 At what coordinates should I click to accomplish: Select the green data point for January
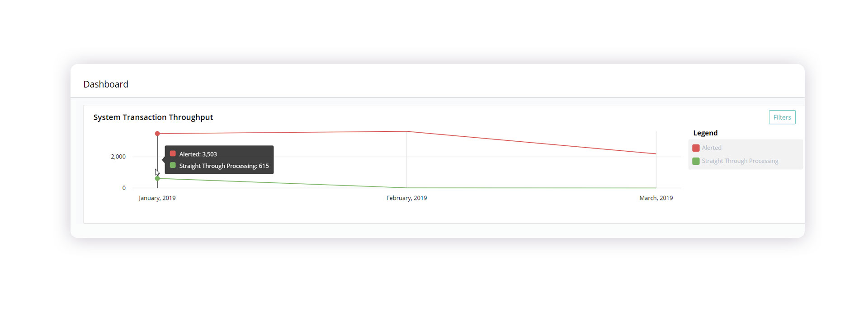(157, 178)
